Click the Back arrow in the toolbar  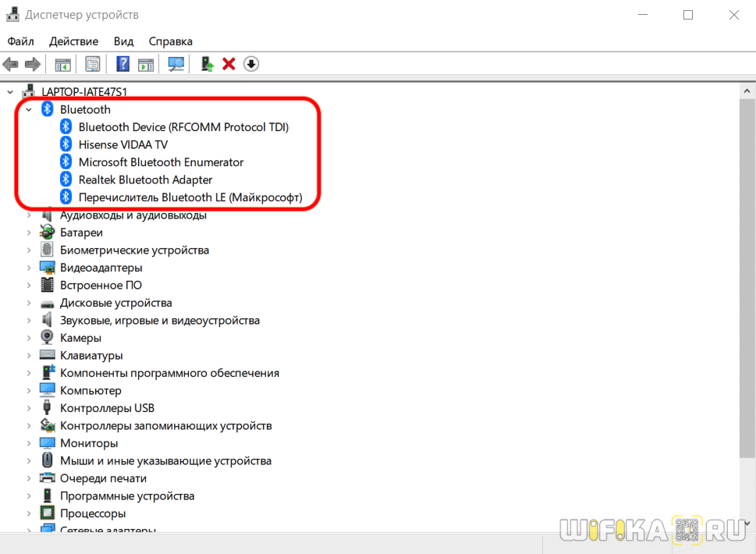11,64
